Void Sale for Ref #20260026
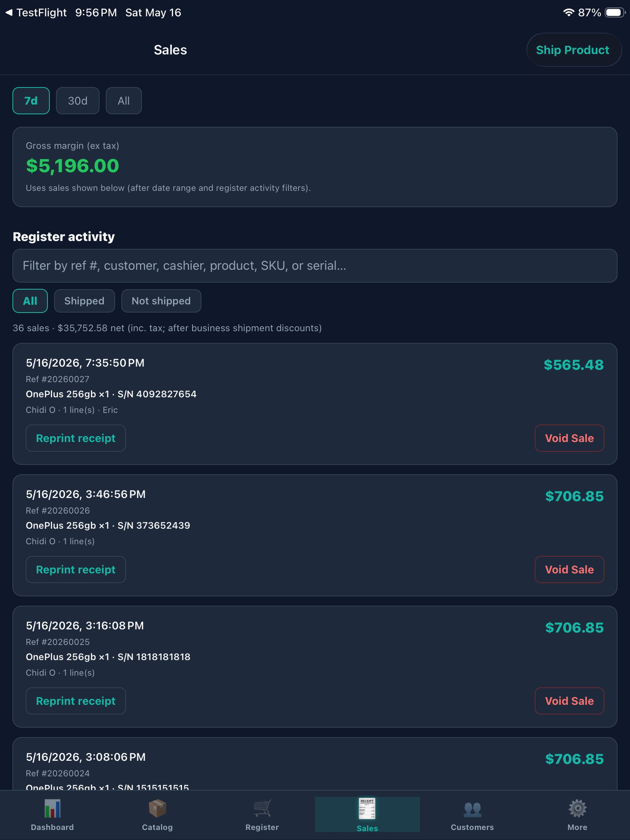 (x=569, y=569)
